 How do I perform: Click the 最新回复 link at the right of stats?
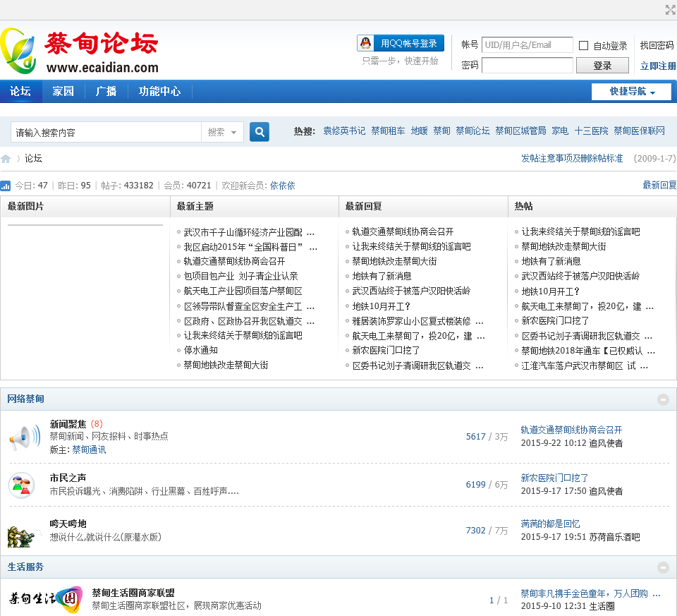659,186
